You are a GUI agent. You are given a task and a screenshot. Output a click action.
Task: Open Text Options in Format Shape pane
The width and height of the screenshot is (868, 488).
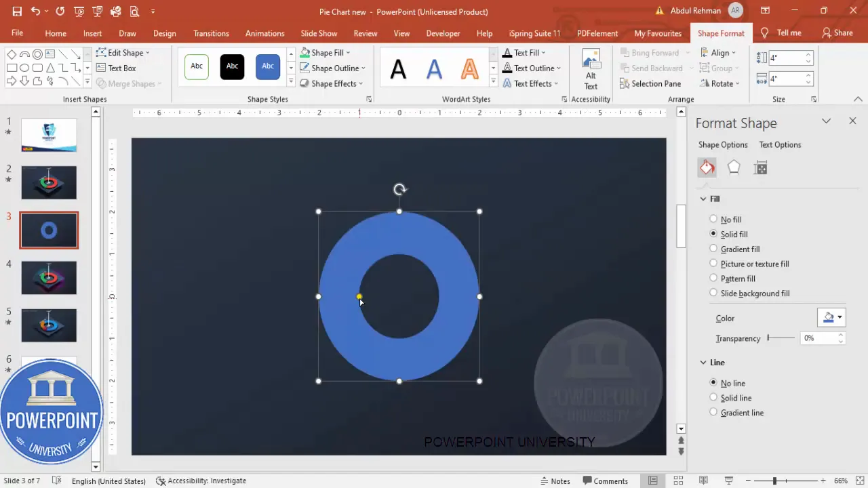click(x=780, y=144)
